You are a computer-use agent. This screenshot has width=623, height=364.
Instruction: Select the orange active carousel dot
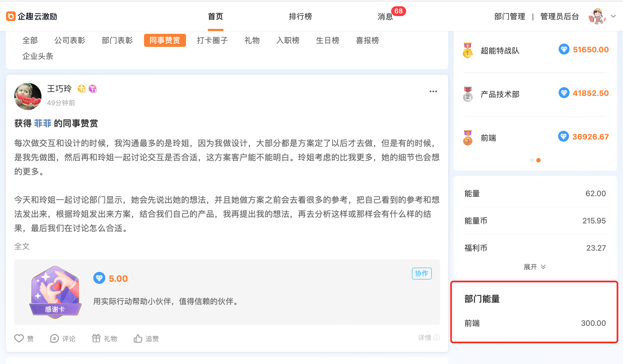click(538, 160)
